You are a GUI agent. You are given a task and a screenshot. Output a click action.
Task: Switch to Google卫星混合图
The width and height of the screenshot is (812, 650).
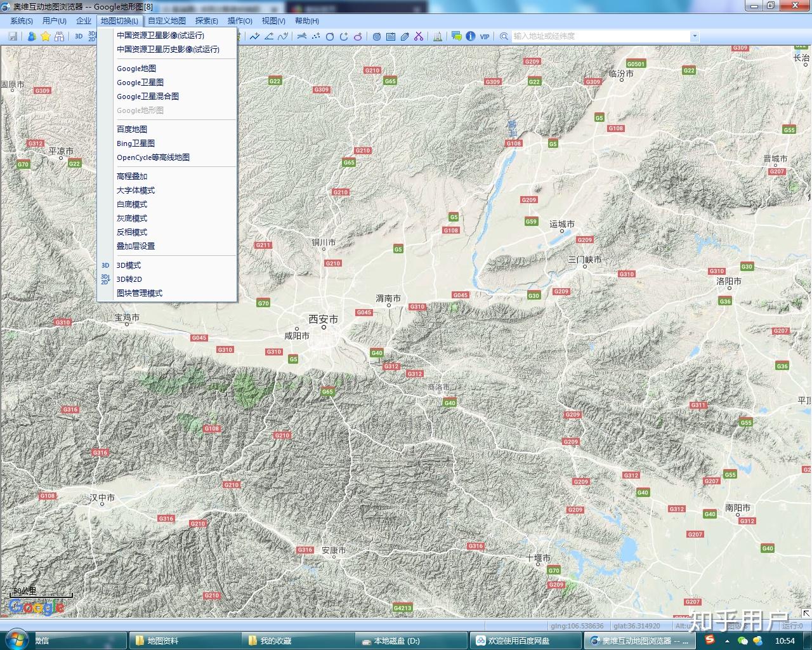click(148, 96)
